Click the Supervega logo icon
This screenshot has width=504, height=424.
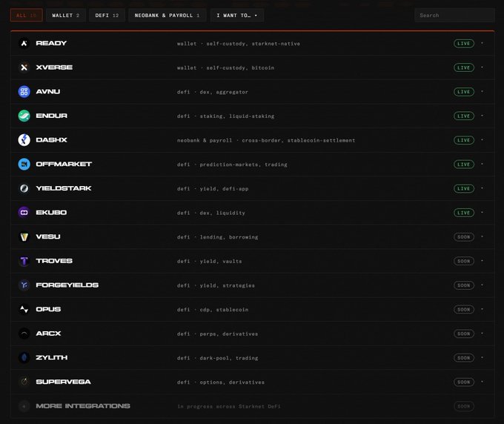pos(24,382)
